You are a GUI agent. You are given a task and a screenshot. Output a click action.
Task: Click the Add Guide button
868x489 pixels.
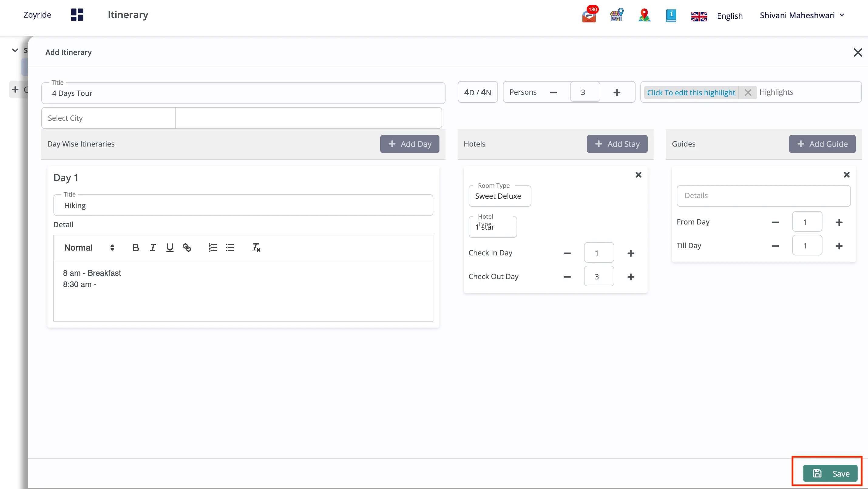(x=822, y=144)
